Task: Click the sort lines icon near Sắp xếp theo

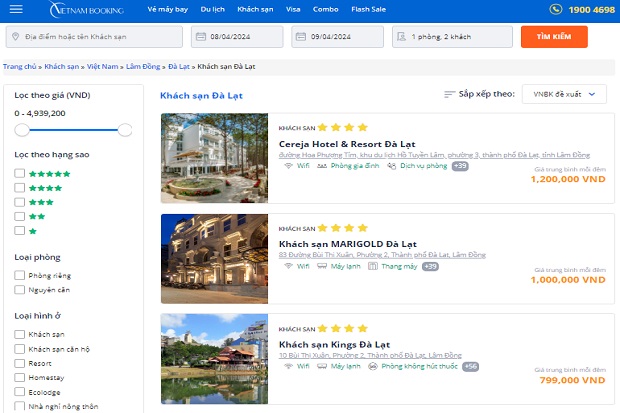Action: [x=450, y=94]
